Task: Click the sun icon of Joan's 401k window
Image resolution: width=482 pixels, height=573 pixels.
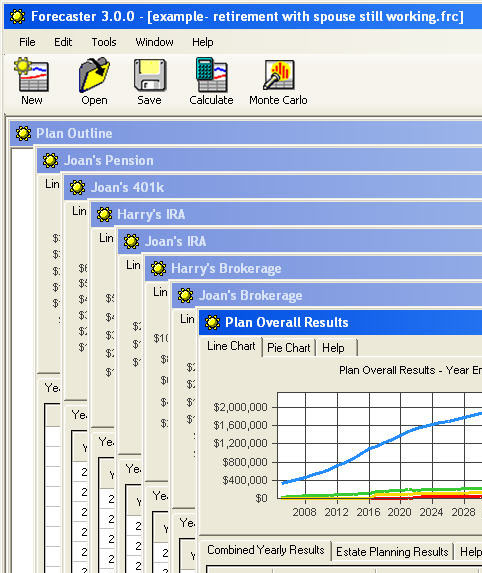Action: (77, 187)
